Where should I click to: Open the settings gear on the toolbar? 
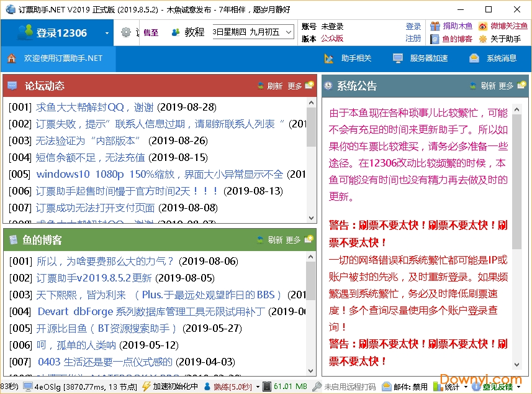(x=126, y=31)
